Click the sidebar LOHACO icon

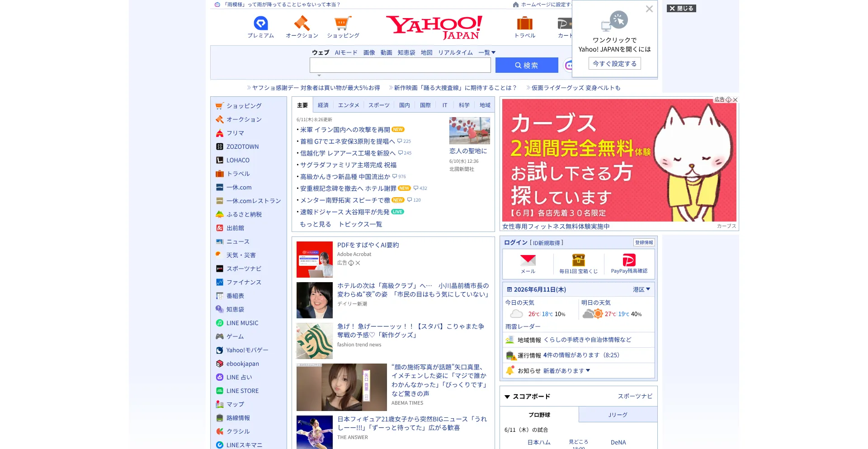(220, 160)
